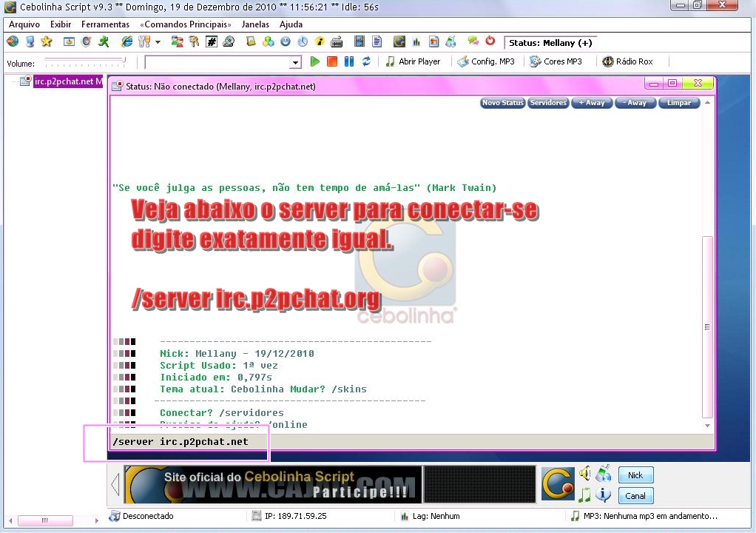756x533 pixels.
Task: Click the + Away button
Action: (592, 103)
